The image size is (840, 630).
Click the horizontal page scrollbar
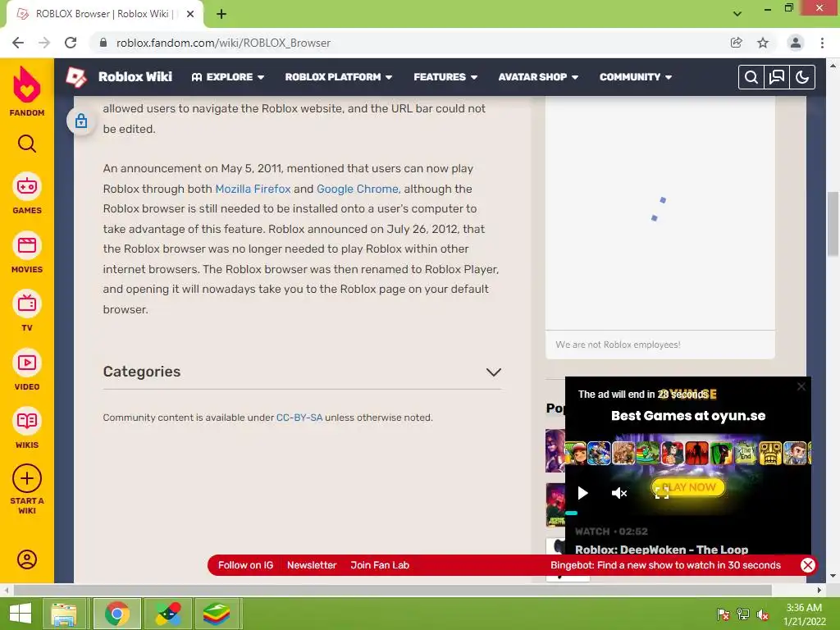[393, 590]
